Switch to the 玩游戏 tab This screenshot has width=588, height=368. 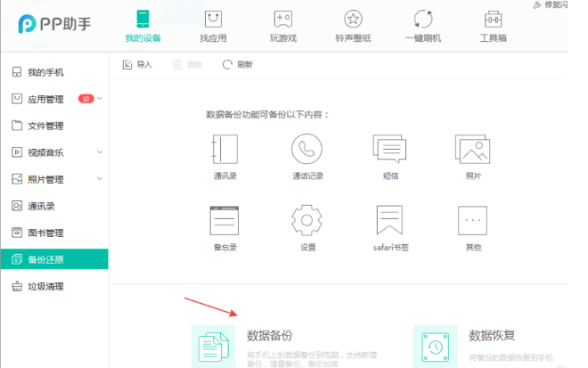point(283,26)
